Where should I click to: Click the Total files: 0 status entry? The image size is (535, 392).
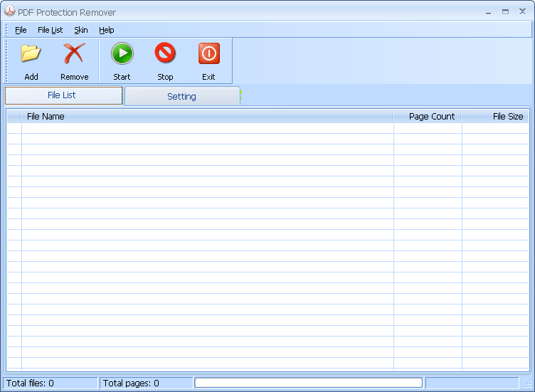click(x=50, y=383)
